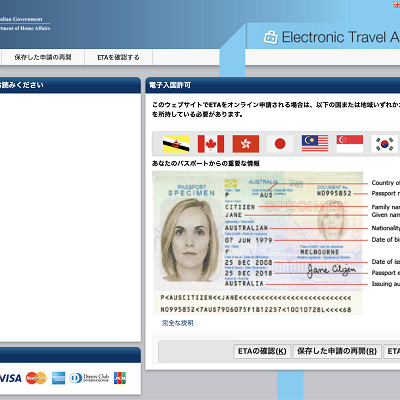Click the Department of Home Affairs logo
This screenshot has width=400, height=400.
[x=25, y=24]
